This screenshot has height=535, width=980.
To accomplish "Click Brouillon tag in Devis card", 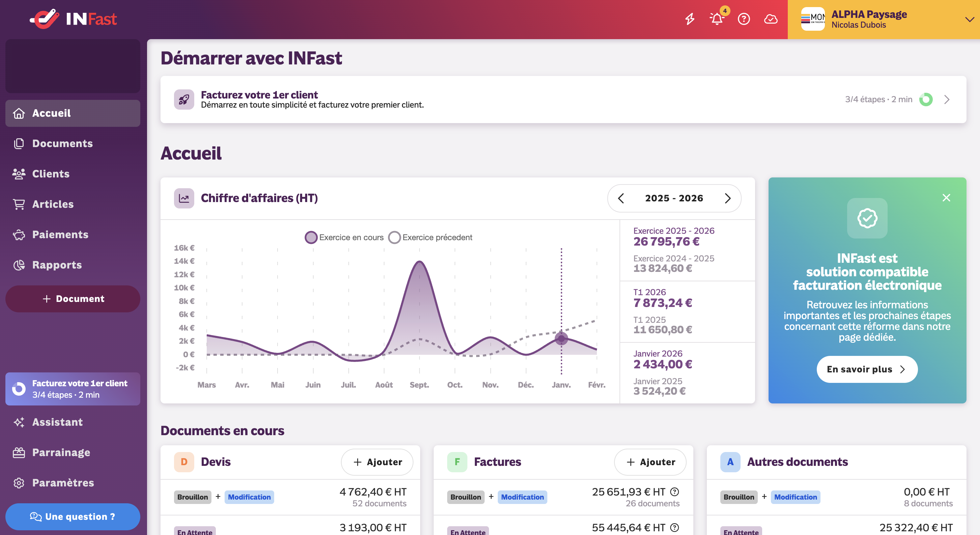I will 193,497.
